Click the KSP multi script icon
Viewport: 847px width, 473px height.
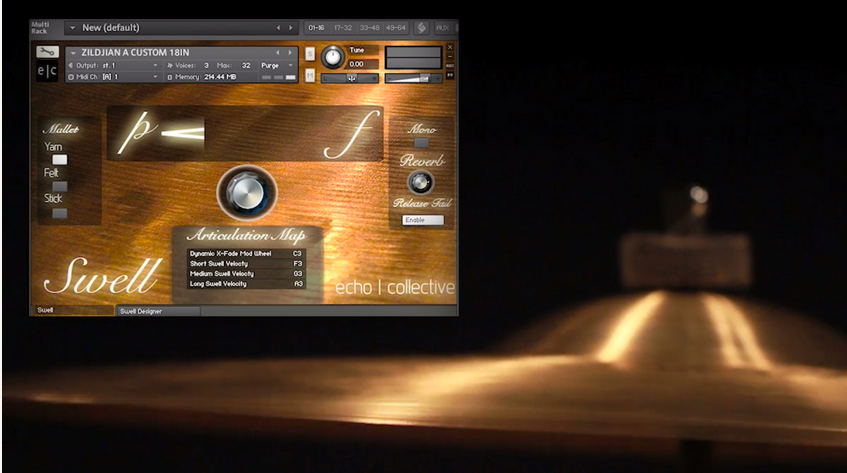click(x=421, y=28)
